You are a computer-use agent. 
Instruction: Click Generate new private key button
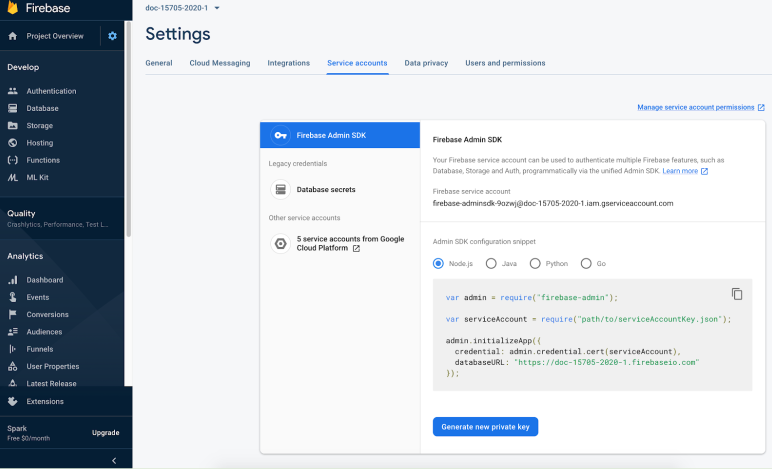(485, 427)
